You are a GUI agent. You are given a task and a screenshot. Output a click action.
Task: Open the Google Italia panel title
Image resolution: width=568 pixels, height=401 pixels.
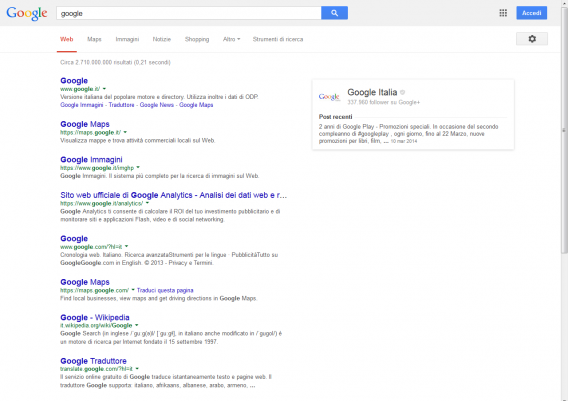[x=372, y=92]
